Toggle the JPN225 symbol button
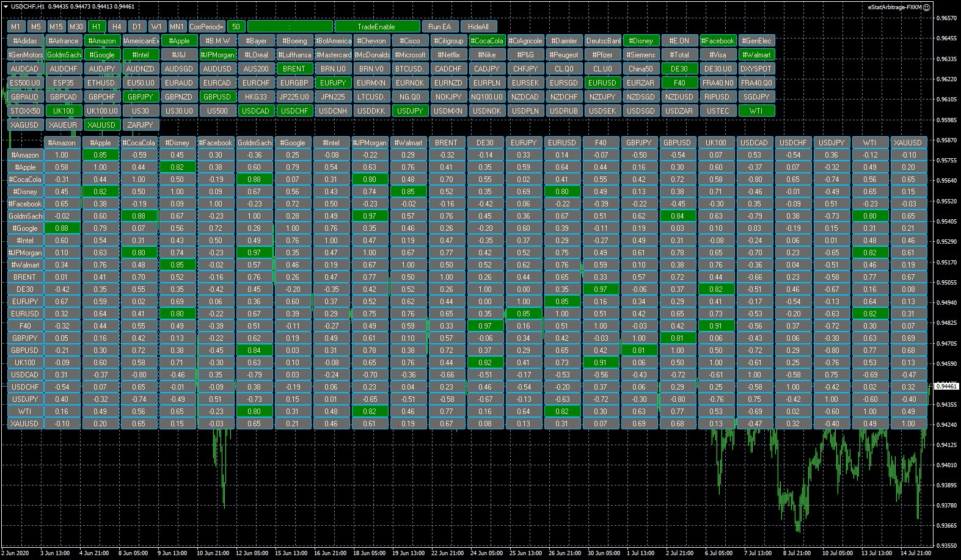 click(x=333, y=97)
